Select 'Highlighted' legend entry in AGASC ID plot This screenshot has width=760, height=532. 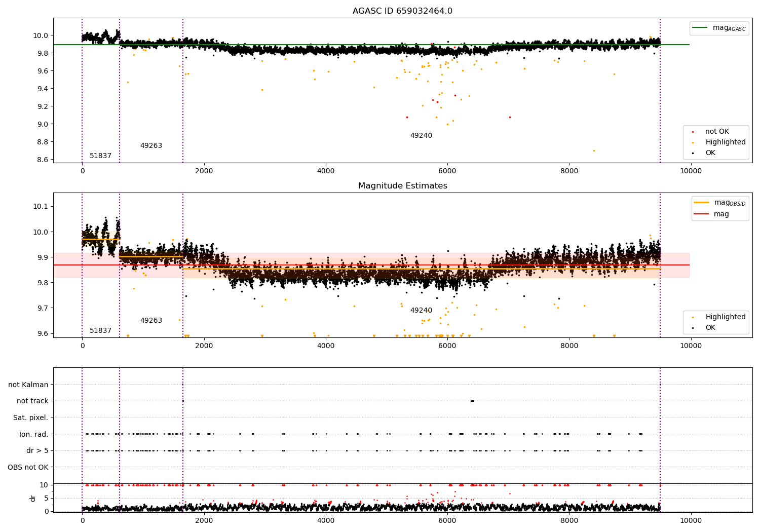click(x=726, y=142)
